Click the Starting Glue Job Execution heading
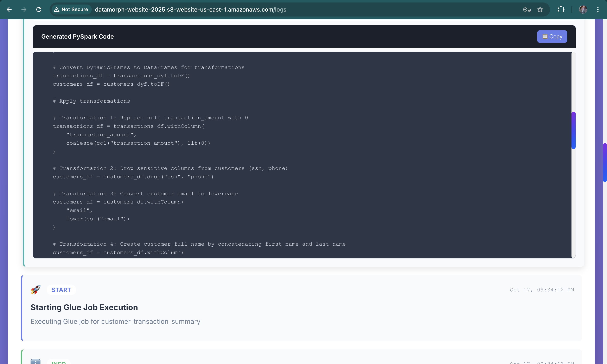This screenshot has width=607, height=364. point(84,307)
